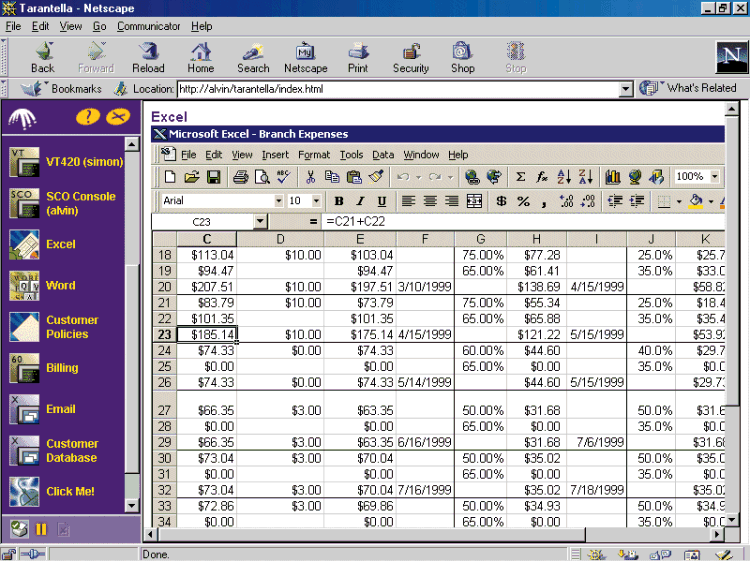Open the Excel Tools menu

pos(352,154)
